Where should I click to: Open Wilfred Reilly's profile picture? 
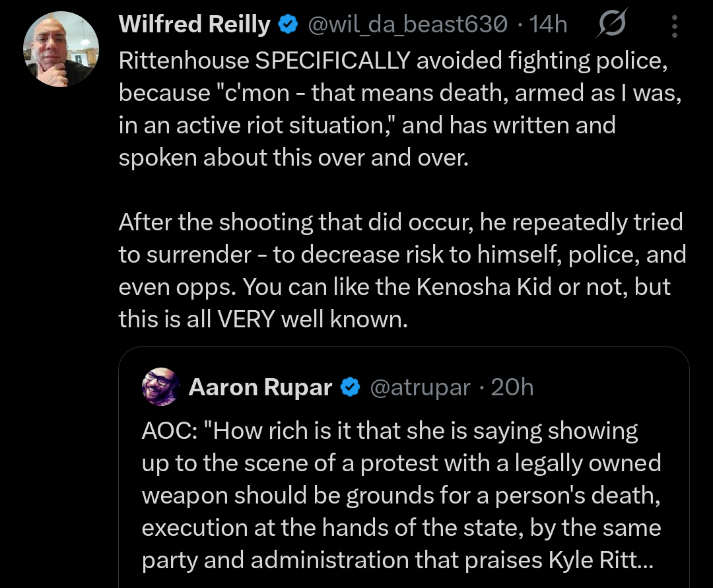coord(60,49)
